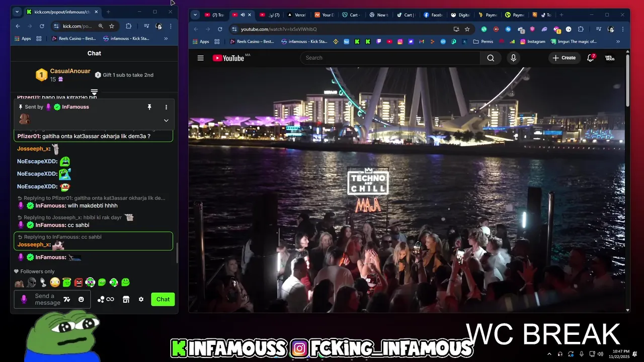Reload the Kick chat popout window
Image resolution: width=644 pixels, height=362 pixels.
[42, 26]
